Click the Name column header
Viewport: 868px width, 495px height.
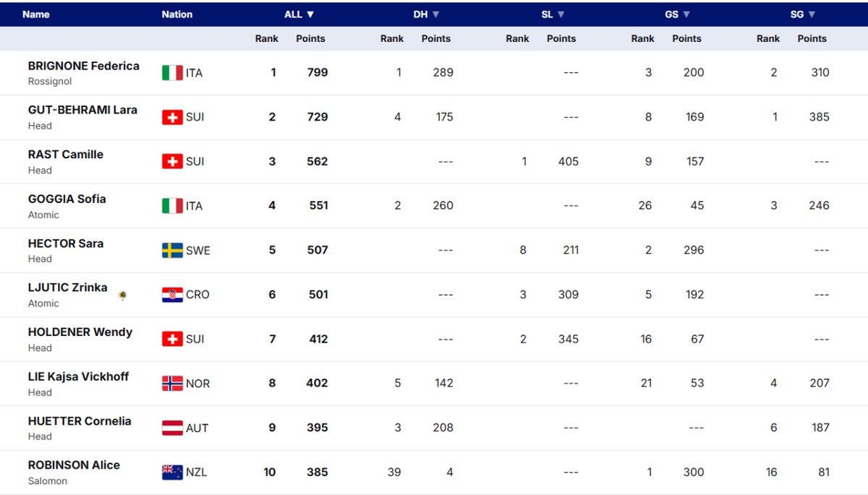point(36,14)
